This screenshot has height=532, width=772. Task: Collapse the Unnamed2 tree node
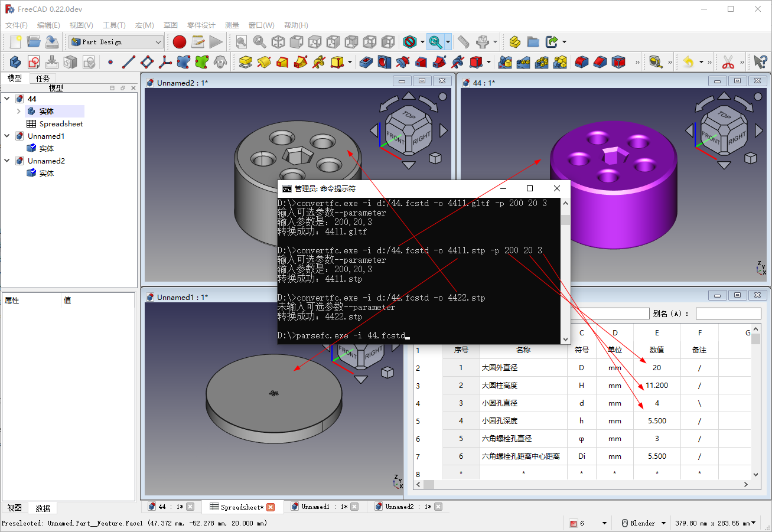pyautogui.click(x=7, y=161)
